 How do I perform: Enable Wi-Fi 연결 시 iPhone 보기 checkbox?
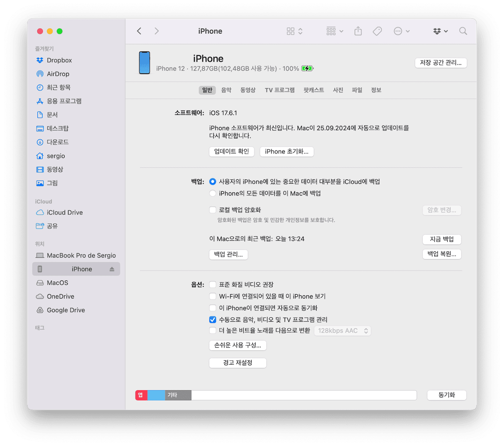213,296
